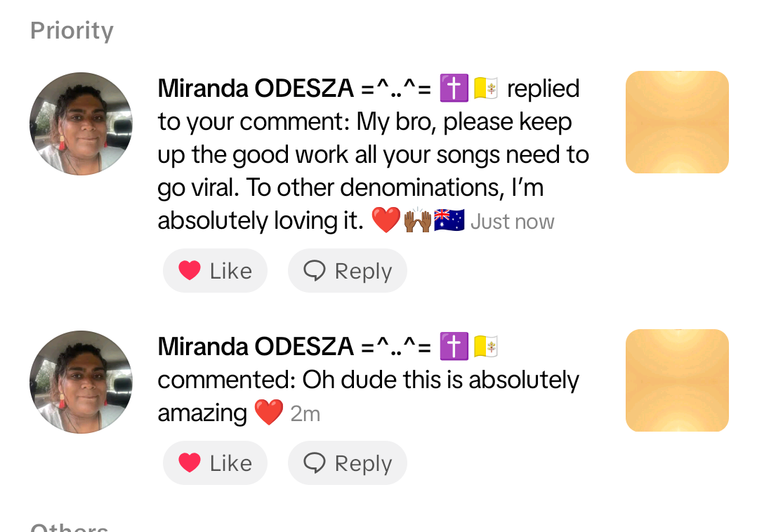Tap the Australian flag emoji in the reply

coord(449,221)
